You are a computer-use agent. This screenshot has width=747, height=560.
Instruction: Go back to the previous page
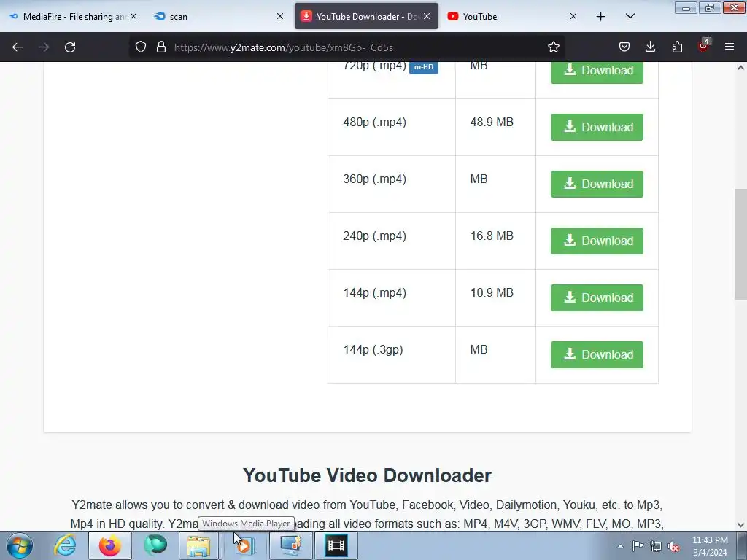click(x=18, y=47)
